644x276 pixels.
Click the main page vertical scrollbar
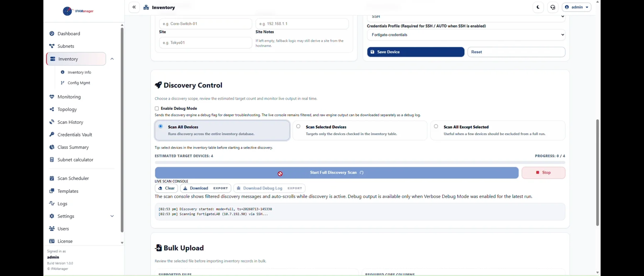point(597,172)
